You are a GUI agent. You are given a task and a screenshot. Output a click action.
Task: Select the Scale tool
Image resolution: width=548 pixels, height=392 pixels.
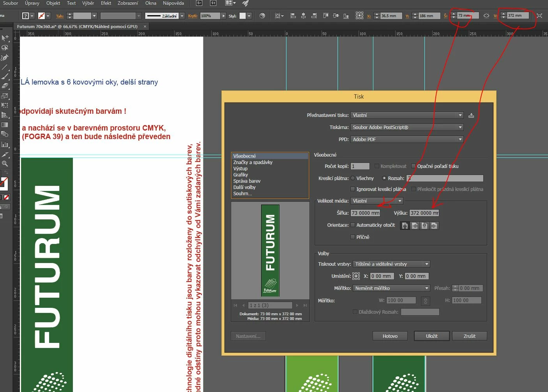(5, 95)
